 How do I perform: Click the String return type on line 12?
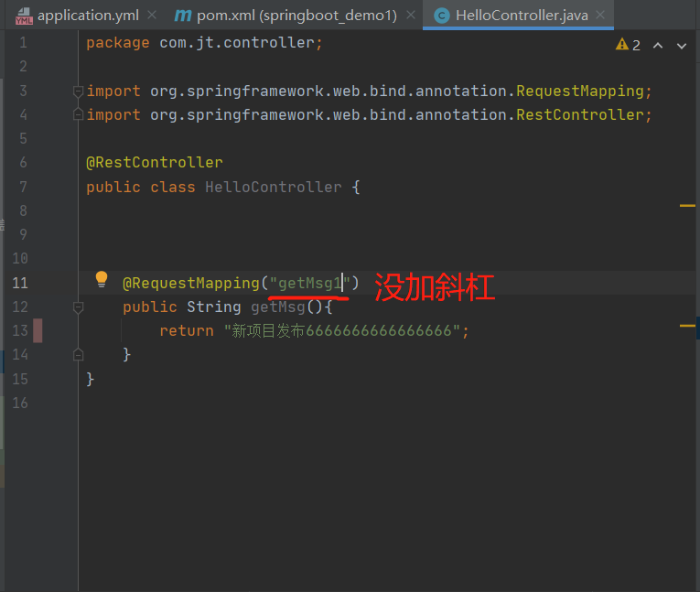coord(214,307)
